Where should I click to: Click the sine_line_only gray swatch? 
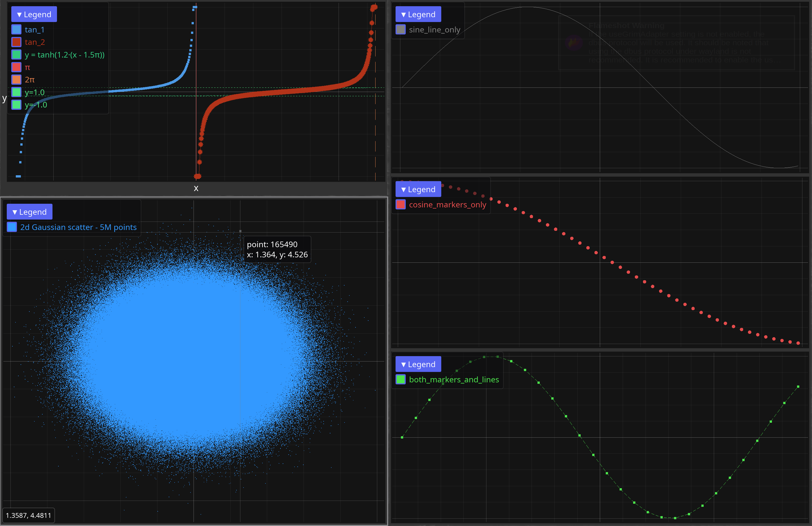pos(401,30)
